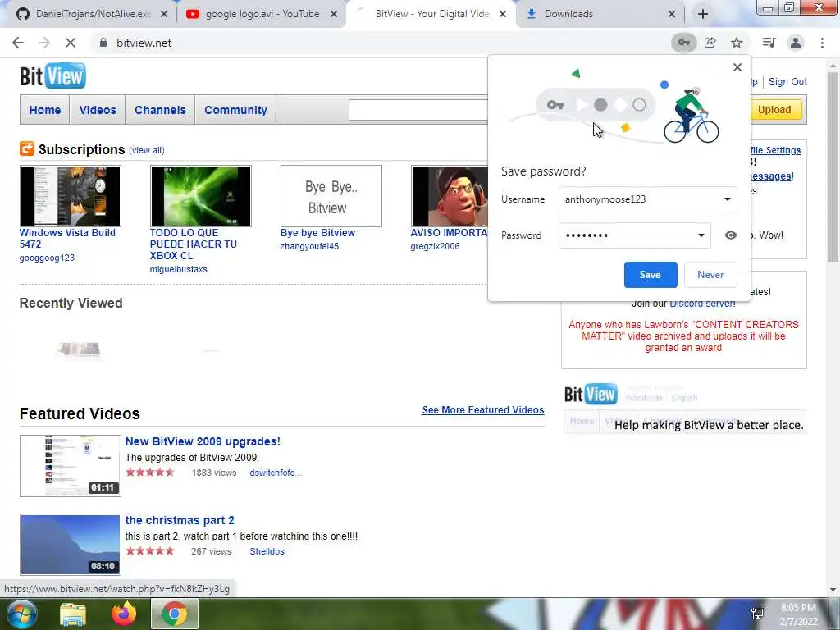Visit dswitchfofo uploader channel link
840x630 pixels.
point(276,472)
